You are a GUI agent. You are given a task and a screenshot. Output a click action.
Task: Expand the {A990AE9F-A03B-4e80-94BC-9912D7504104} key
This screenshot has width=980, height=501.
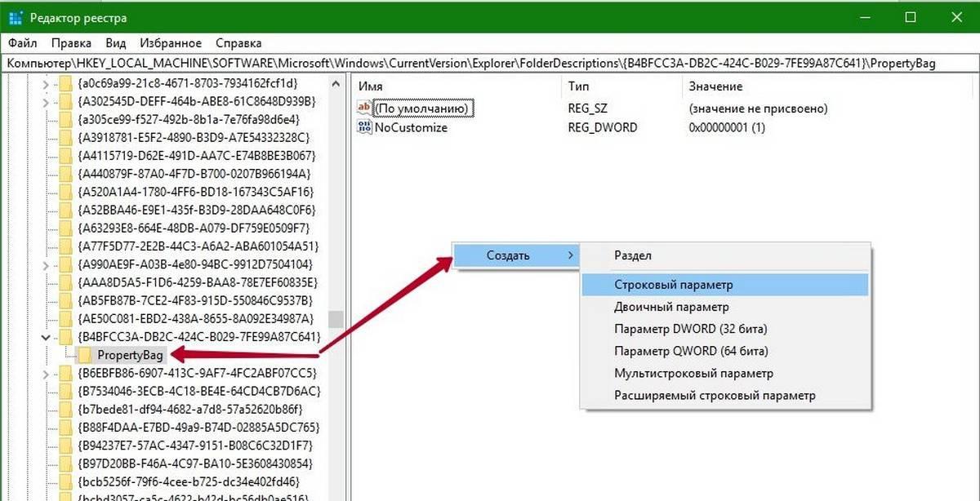(x=45, y=264)
